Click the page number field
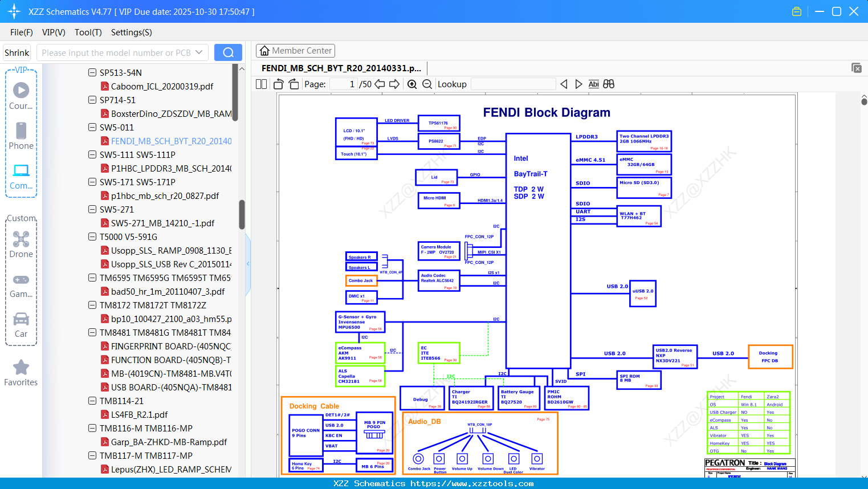The width and height of the screenshot is (868, 489). pos(344,84)
